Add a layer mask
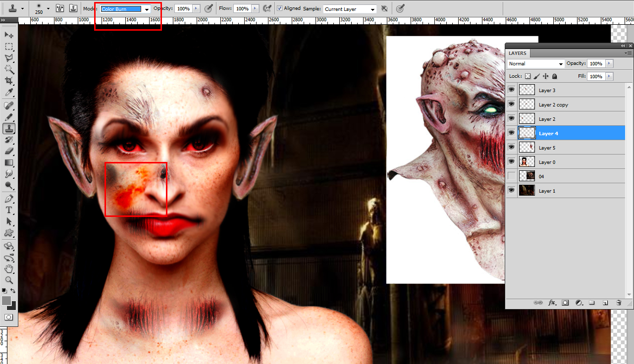634x364 pixels. pyautogui.click(x=565, y=303)
